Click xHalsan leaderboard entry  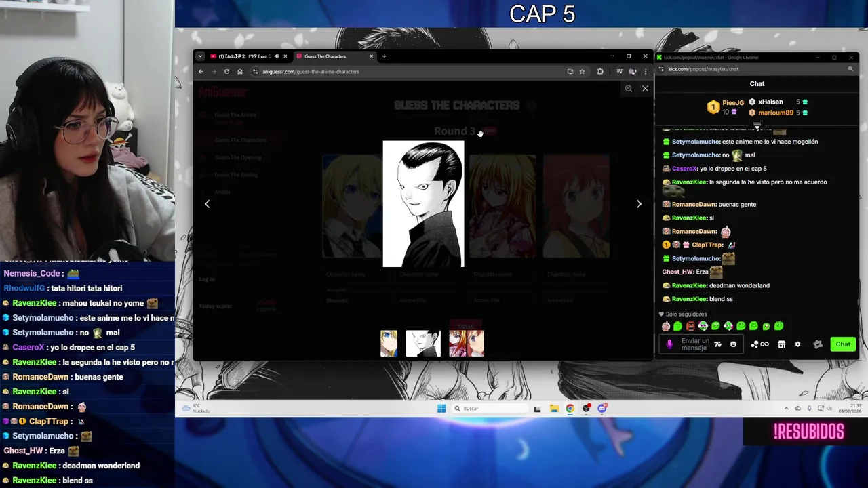778,102
